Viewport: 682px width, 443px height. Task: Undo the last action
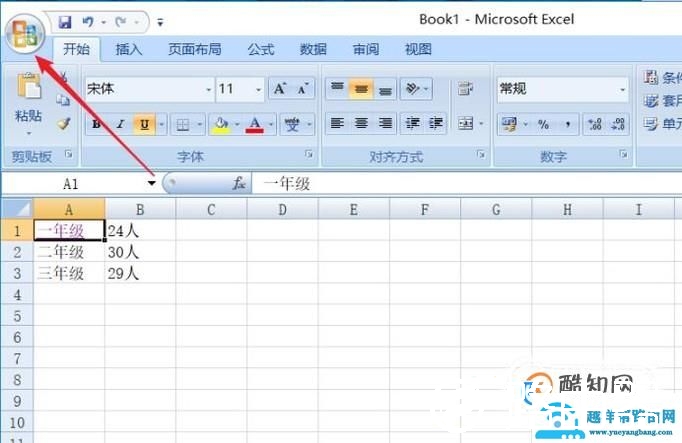[x=88, y=22]
